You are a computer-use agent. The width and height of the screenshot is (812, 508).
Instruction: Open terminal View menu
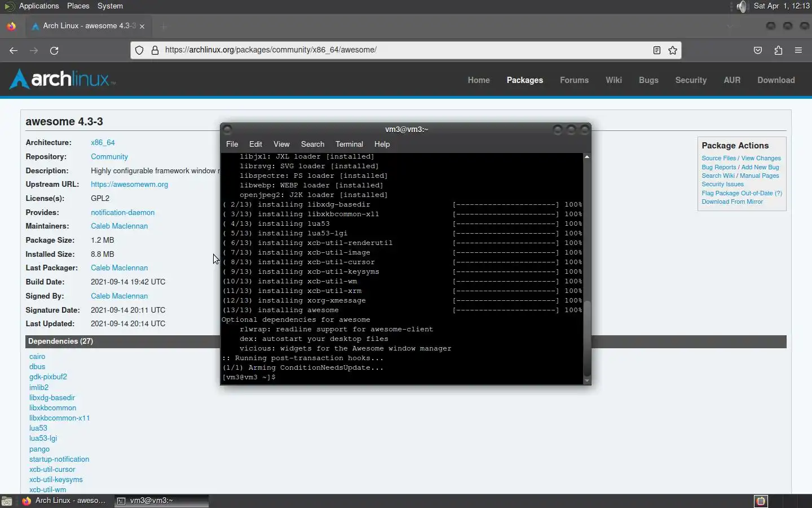point(281,144)
